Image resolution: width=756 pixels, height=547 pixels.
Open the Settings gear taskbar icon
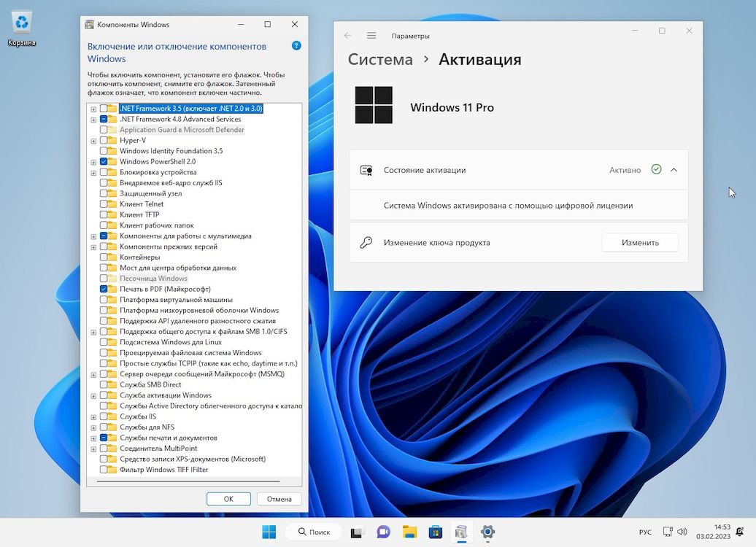click(487, 532)
